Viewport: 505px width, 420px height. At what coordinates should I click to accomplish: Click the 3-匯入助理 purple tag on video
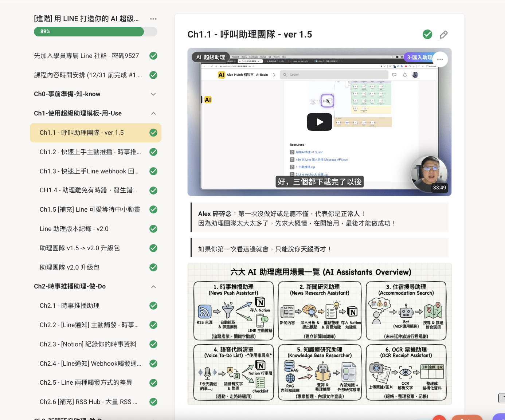tap(419, 57)
